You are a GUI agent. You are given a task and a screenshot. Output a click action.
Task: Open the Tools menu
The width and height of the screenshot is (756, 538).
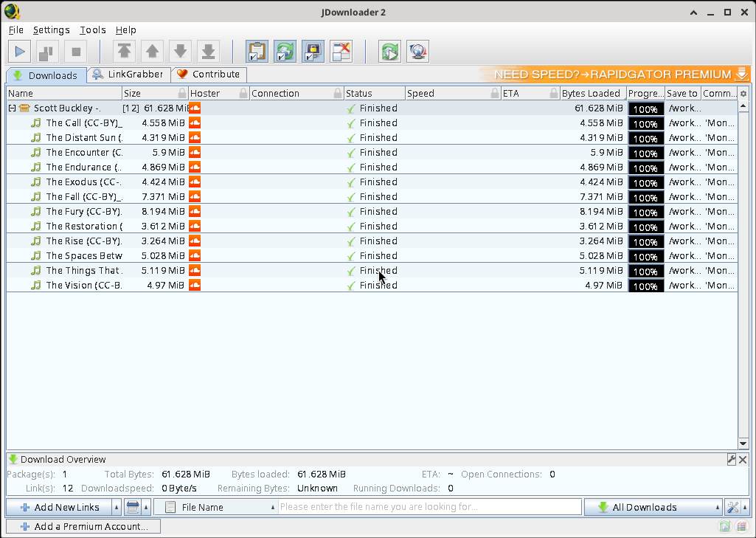point(93,30)
